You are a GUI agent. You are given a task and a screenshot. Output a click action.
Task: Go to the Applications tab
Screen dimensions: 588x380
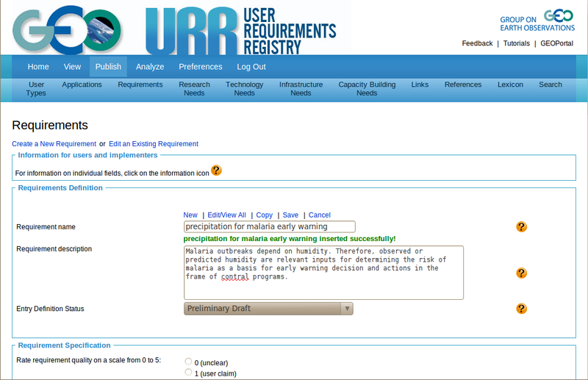(82, 85)
